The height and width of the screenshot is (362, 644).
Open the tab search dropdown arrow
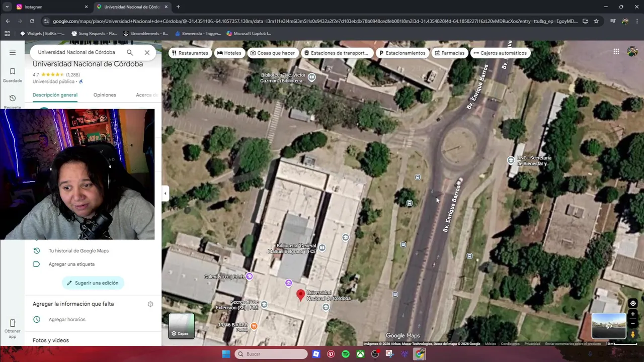tap(7, 7)
